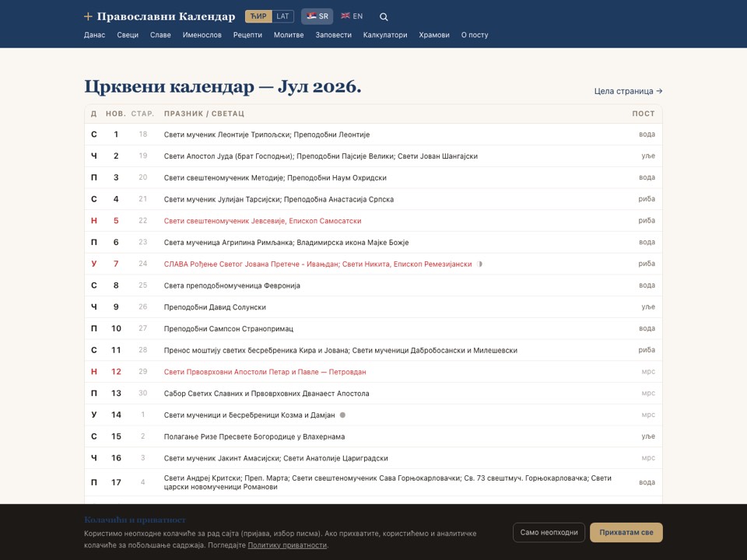Screen dimensions: 747x560
Task: Click Црквени календар — Јул 2026. heading
Action: (x=223, y=86)
